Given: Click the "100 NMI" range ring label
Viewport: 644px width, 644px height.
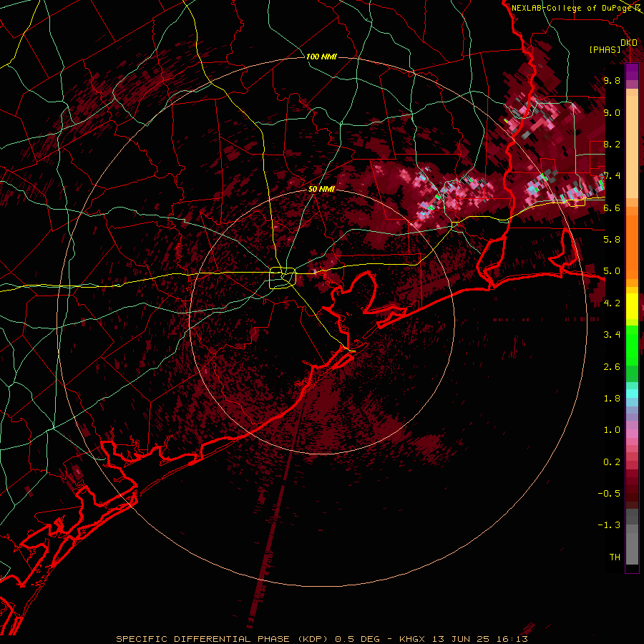Looking at the screenshot, I should point(321,57).
